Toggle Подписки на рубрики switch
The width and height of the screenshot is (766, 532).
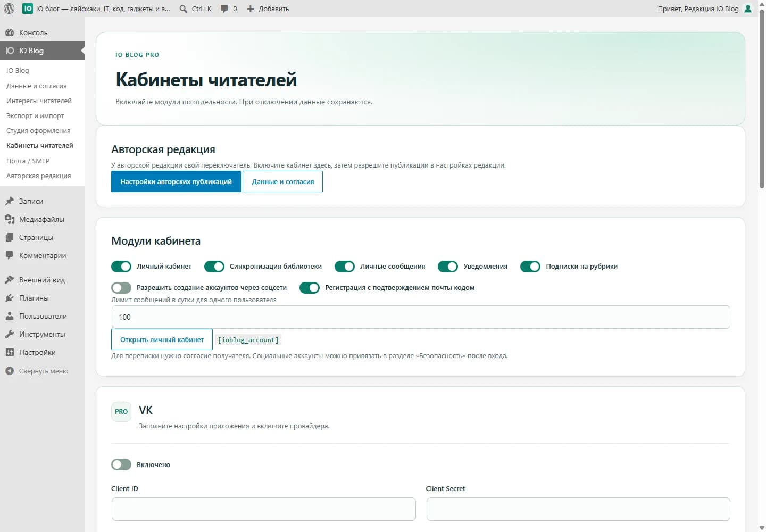click(530, 267)
